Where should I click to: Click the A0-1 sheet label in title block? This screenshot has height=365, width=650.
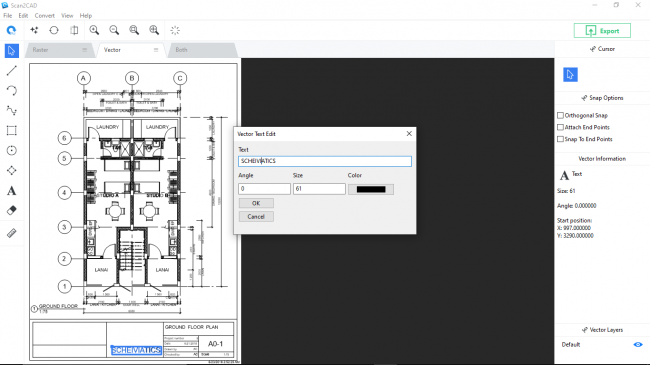[216, 344]
